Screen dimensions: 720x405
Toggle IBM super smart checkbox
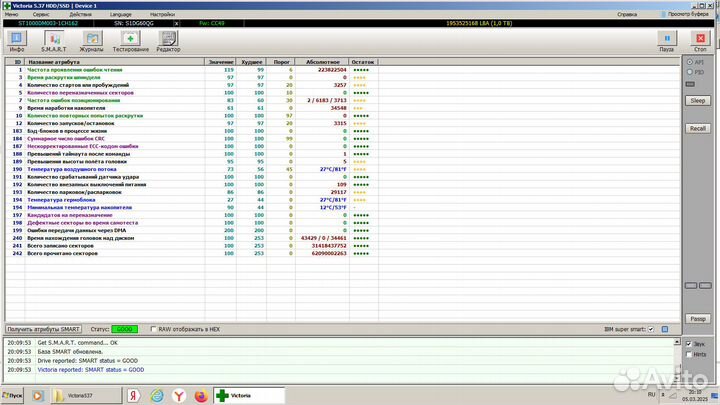[651, 329]
